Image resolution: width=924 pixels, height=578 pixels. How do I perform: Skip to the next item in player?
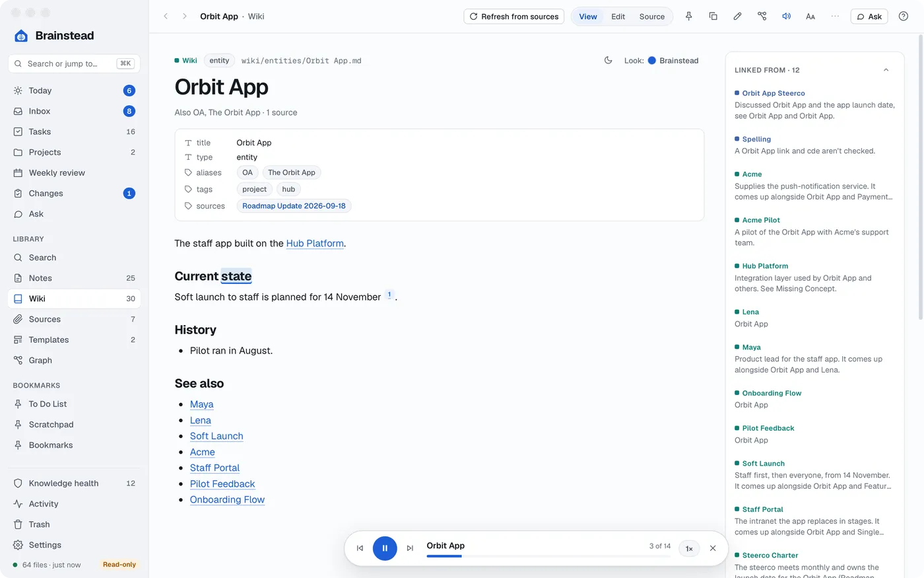coord(410,548)
